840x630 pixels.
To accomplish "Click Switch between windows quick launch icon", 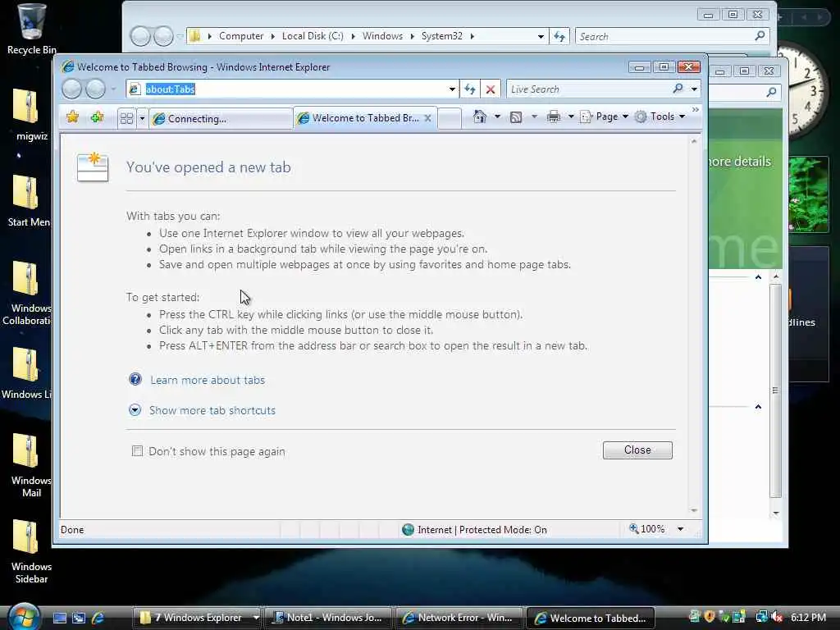I will [79, 618].
